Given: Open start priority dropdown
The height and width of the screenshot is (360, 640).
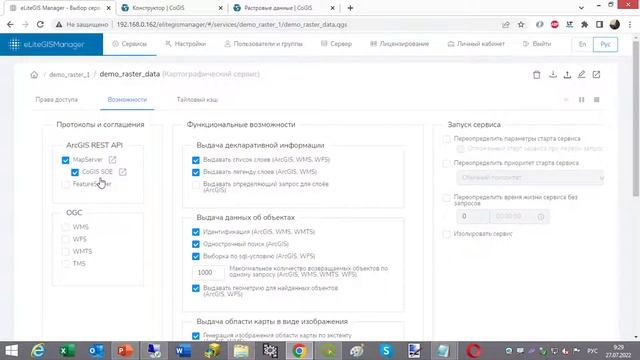Looking at the screenshot, I should [x=530, y=178].
